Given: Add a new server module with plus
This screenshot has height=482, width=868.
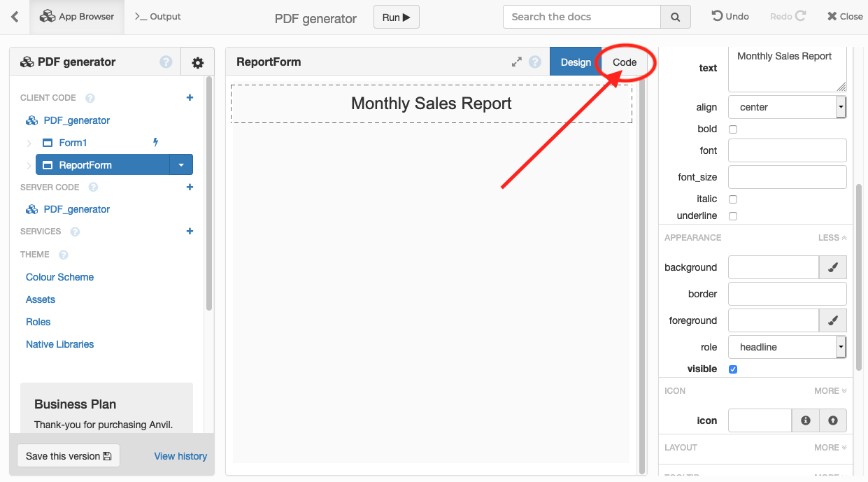Looking at the screenshot, I should tap(190, 187).
